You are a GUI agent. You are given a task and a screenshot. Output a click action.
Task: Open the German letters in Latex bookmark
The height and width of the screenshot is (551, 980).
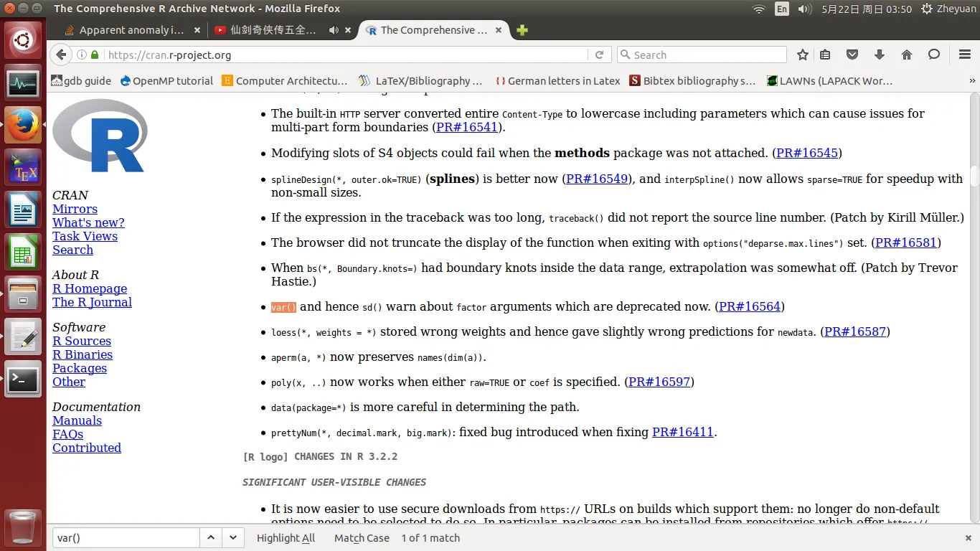pyautogui.click(x=557, y=81)
